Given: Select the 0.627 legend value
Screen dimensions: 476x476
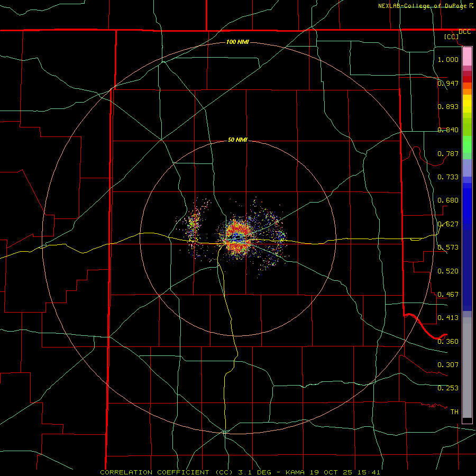Looking at the screenshot, I should (x=448, y=224).
